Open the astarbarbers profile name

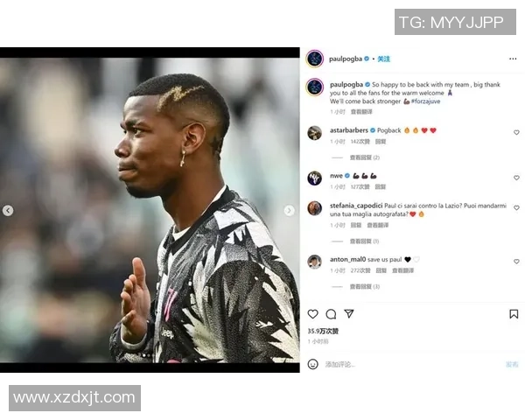(349, 130)
